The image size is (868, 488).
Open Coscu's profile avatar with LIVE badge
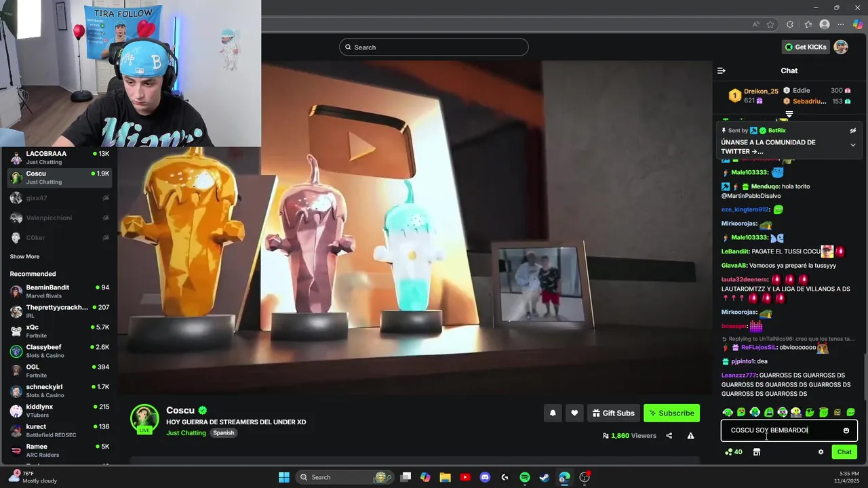point(144,420)
